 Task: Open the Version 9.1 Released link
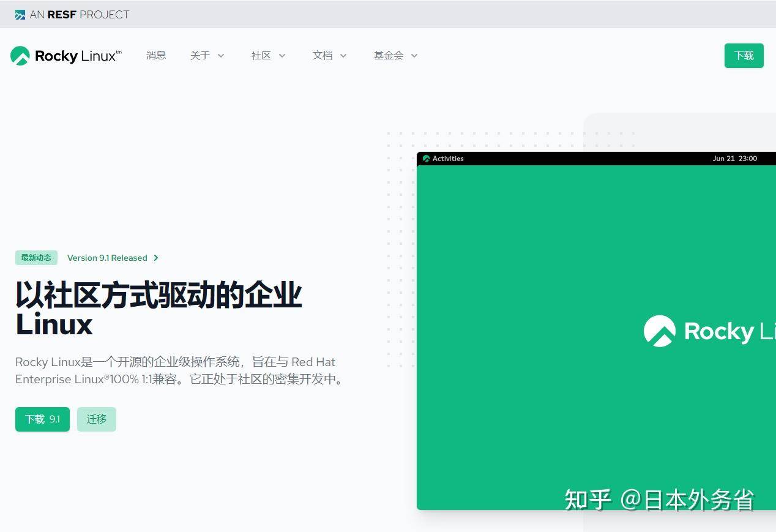pos(107,258)
